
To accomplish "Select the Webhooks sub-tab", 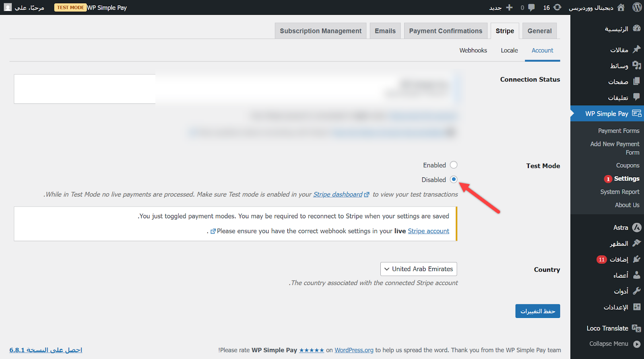I will [x=473, y=51].
